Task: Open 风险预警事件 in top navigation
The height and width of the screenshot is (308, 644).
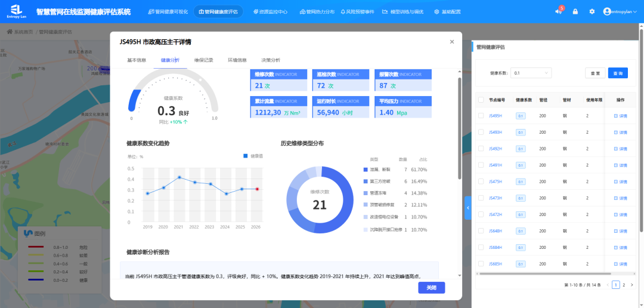Action: click(x=357, y=11)
